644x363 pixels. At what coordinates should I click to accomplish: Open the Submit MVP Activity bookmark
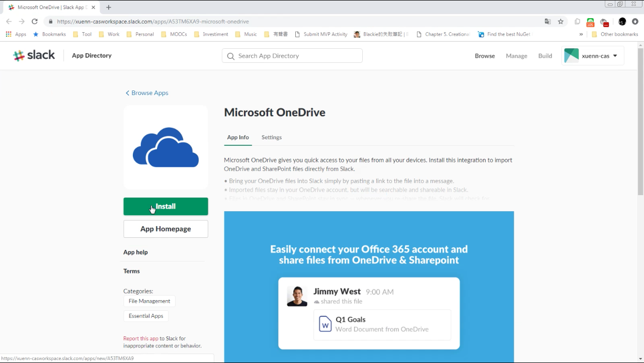point(321,34)
